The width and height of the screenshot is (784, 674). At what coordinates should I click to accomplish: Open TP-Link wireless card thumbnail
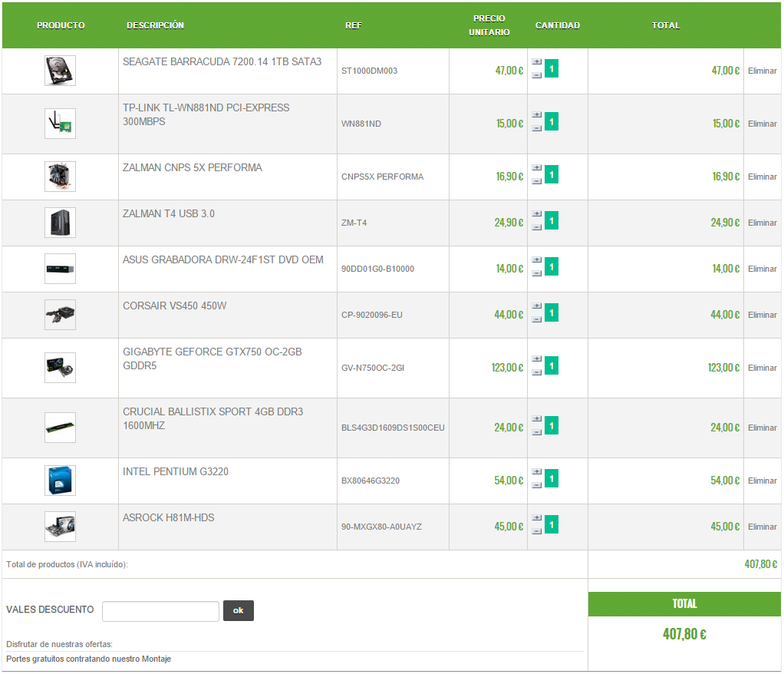pyautogui.click(x=60, y=124)
